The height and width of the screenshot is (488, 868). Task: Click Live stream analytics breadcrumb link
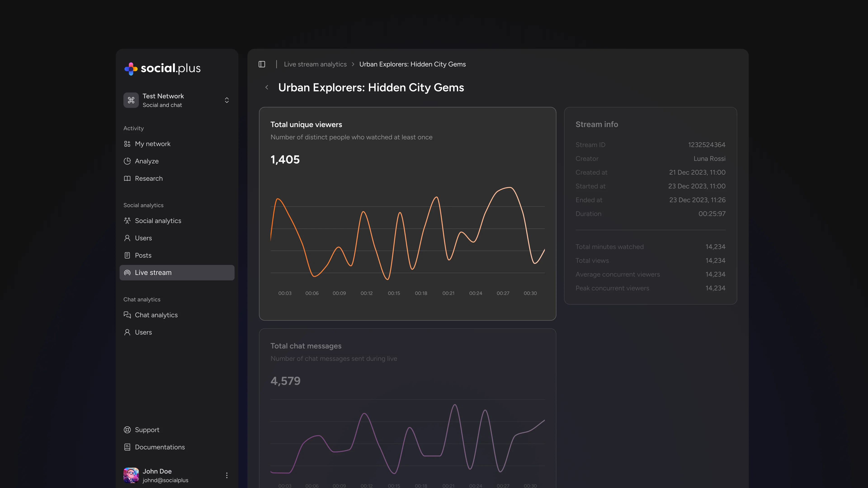pyautogui.click(x=315, y=64)
